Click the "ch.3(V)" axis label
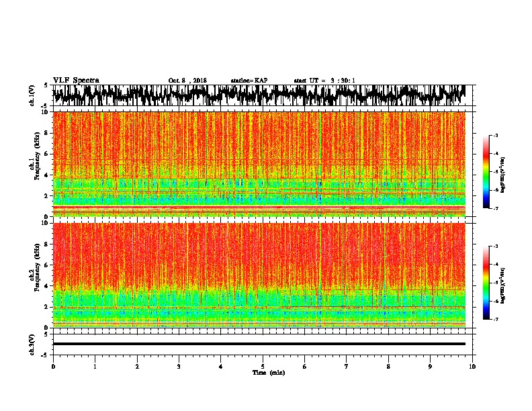 (32, 345)
